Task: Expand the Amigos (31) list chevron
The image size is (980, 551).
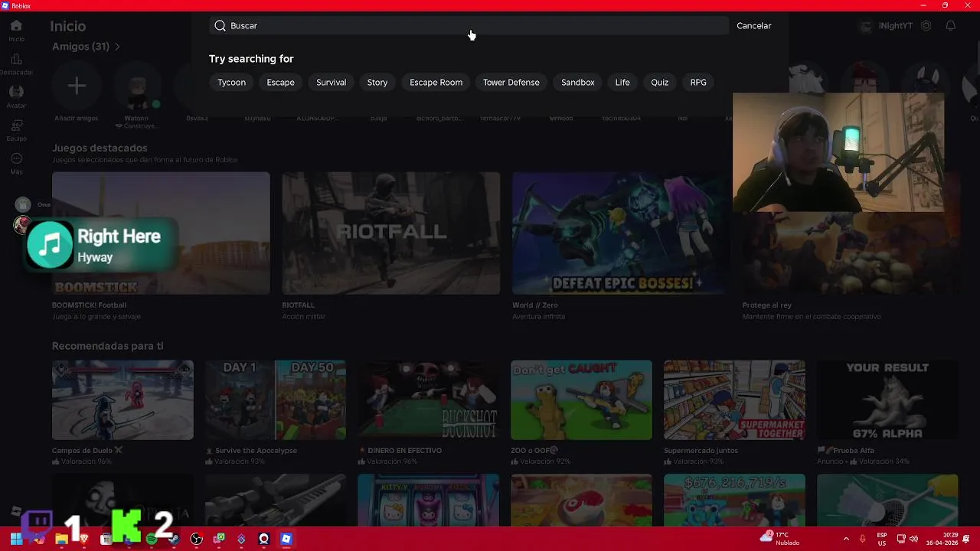Action: [117, 47]
